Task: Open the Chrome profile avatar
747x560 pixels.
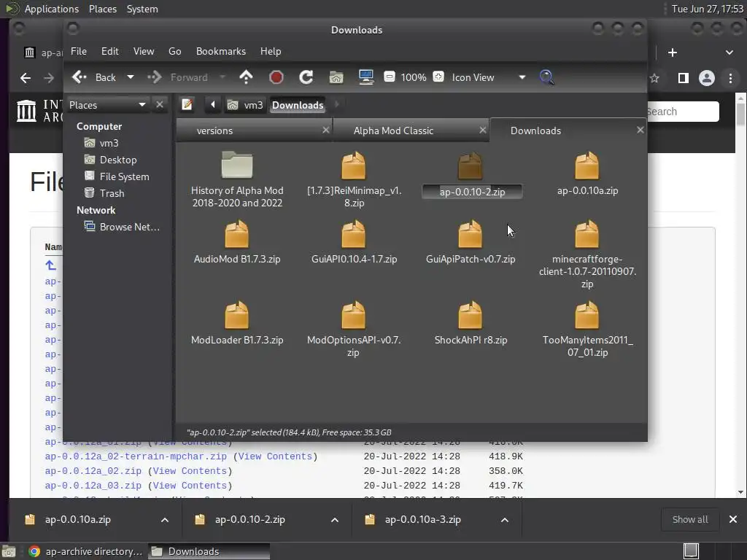Action: 706,77
